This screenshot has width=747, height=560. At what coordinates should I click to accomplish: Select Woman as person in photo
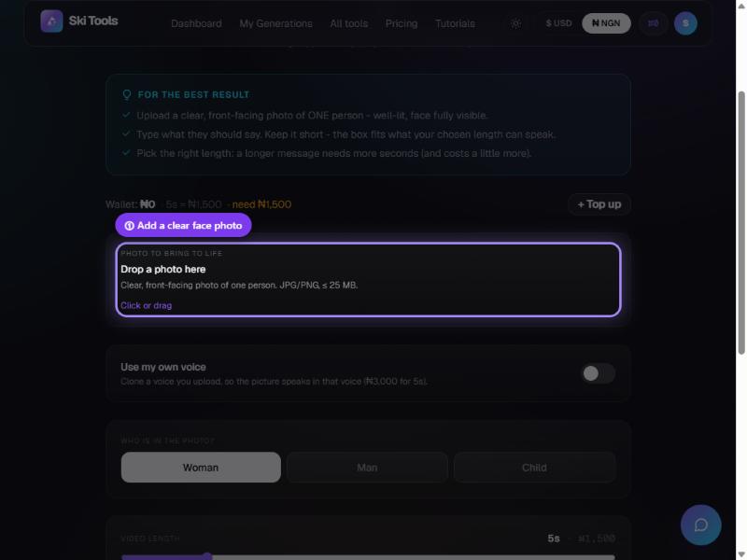tap(201, 468)
